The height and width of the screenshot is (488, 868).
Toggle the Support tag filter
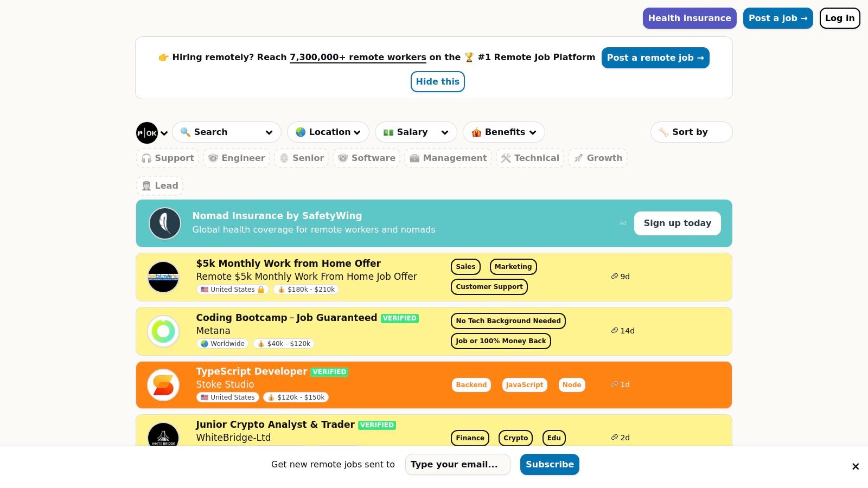(x=168, y=158)
